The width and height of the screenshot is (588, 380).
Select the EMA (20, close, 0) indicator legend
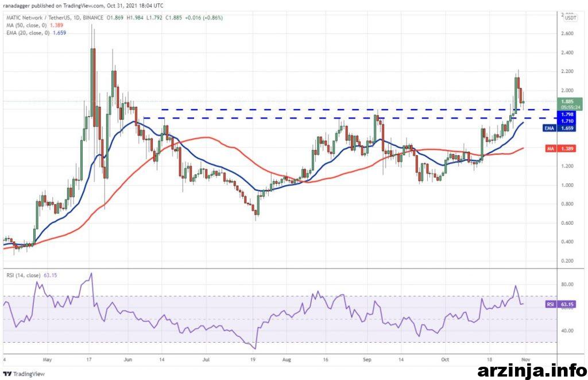(x=34, y=34)
